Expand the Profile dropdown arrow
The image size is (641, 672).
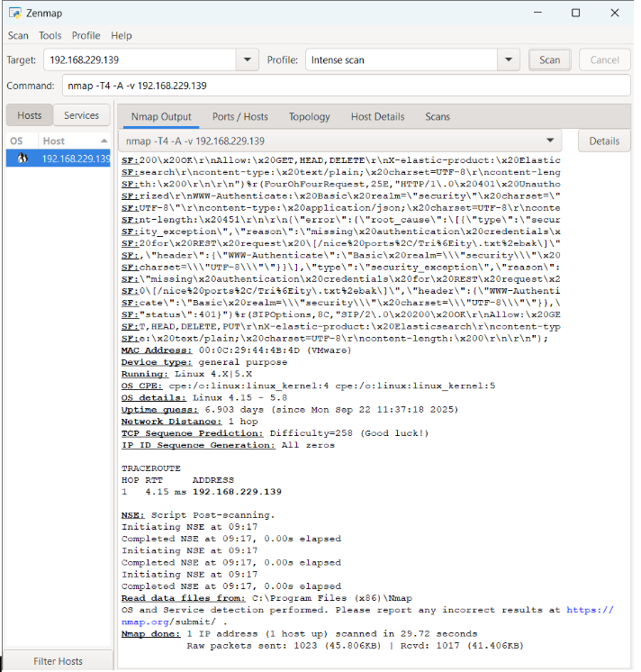coord(509,60)
